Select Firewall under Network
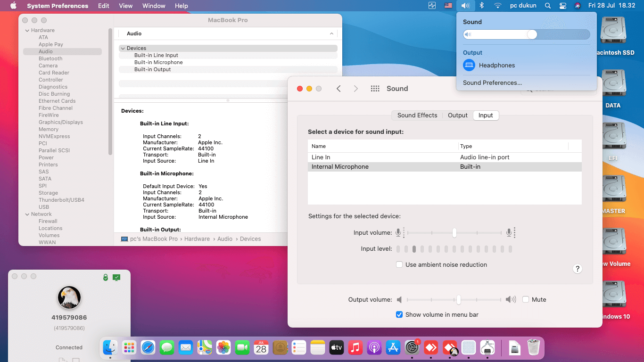Viewport: 644px width, 362px height. [x=48, y=222]
